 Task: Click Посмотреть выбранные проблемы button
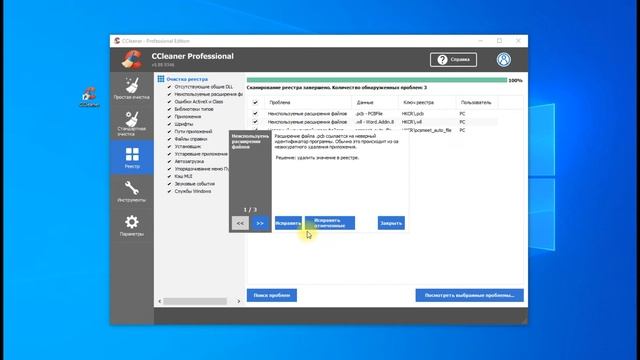click(469, 295)
